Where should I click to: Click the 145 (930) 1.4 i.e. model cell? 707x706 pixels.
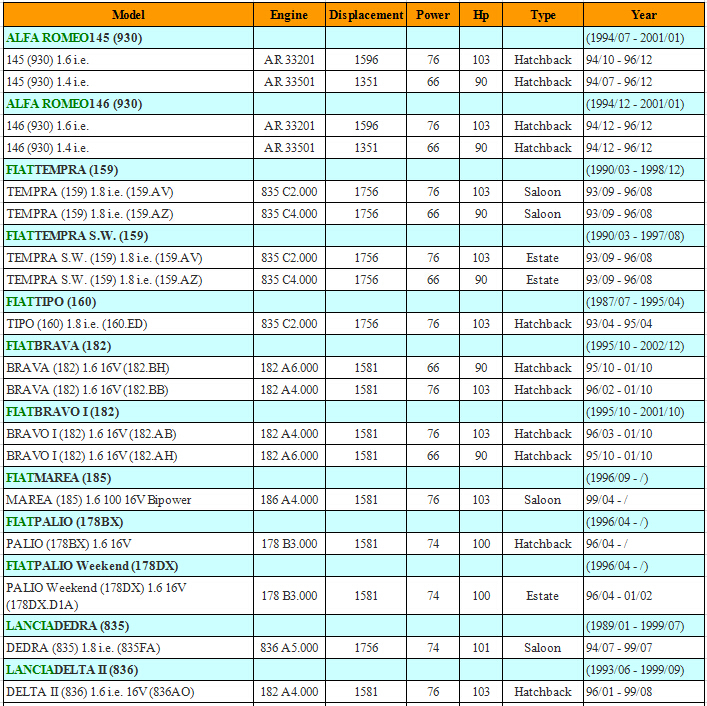tap(128, 82)
